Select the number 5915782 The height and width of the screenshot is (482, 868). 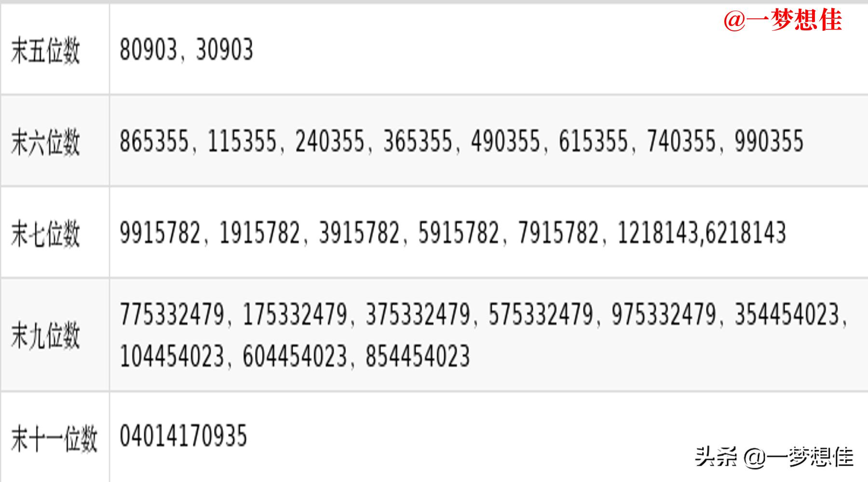pyautogui.click(x=459, y=232)
